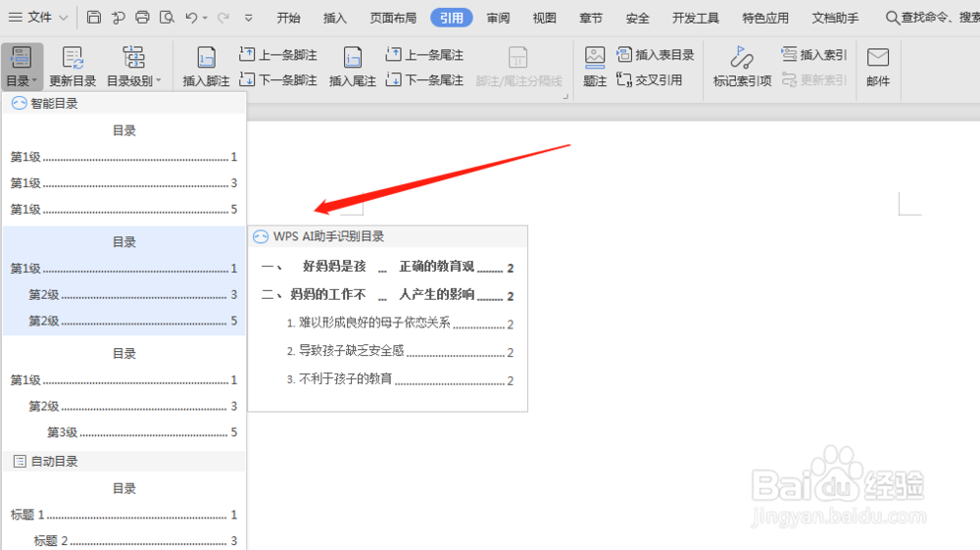Image resolution: width=980 pixels, height=550 pixels.
Task: Click the undo arrow icon
Action: 191,18
